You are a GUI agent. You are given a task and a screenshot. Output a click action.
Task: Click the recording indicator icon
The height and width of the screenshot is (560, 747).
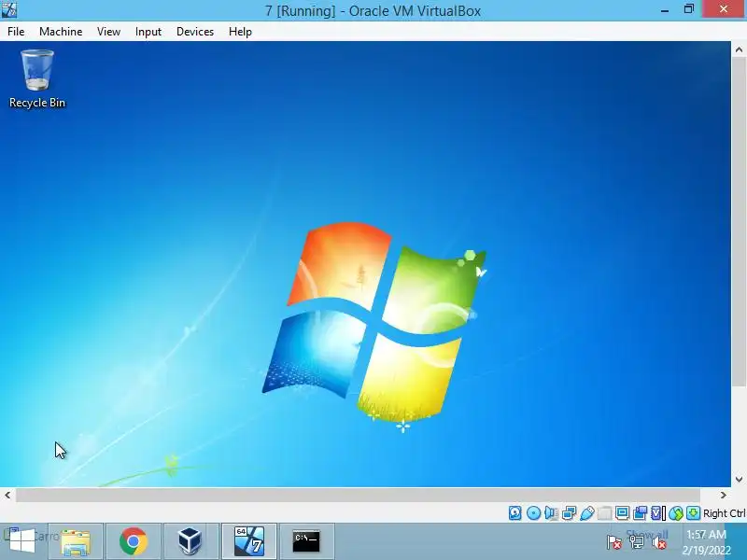tap(640, 512)
